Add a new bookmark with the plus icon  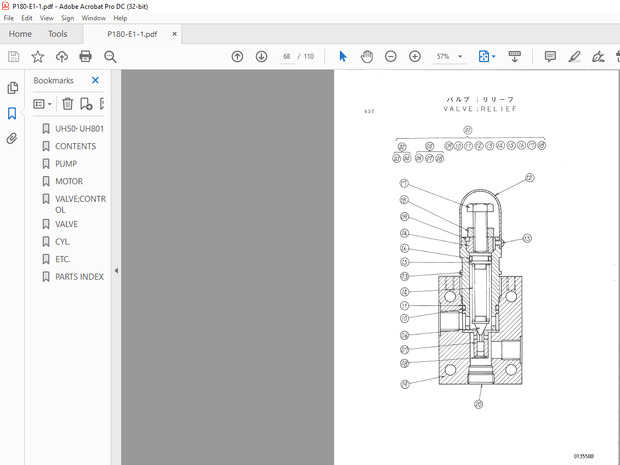point(86,104)
